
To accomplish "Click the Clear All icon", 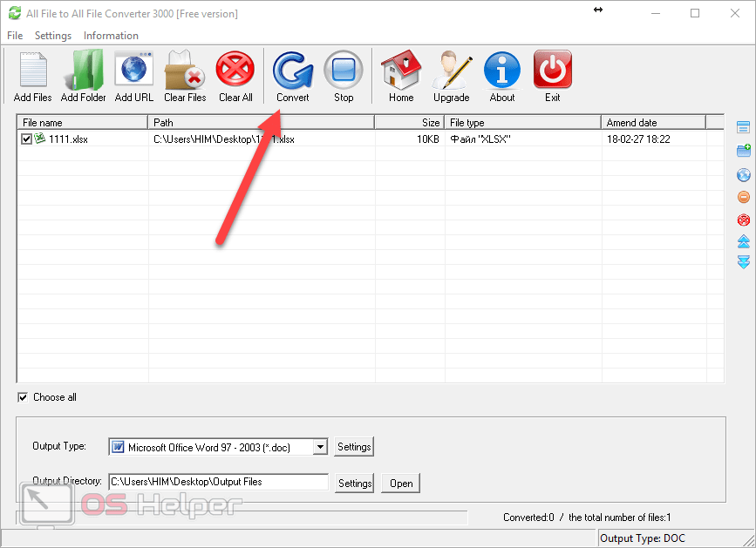I will pyautogui.click(x=235, y=71).
